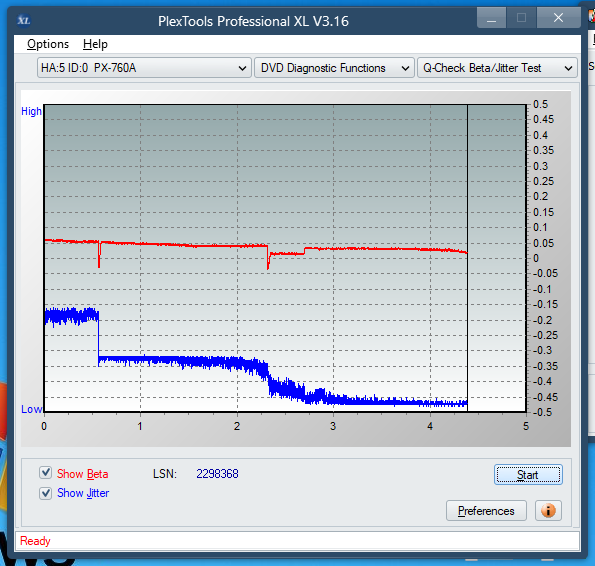Minimize the PlexTools window
595x566 pixels.
tap(491, 18)
